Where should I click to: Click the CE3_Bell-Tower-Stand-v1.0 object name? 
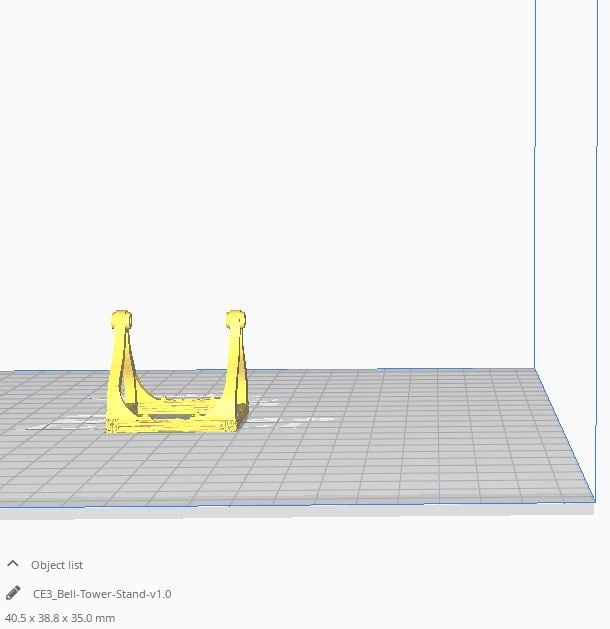(102, 594)
